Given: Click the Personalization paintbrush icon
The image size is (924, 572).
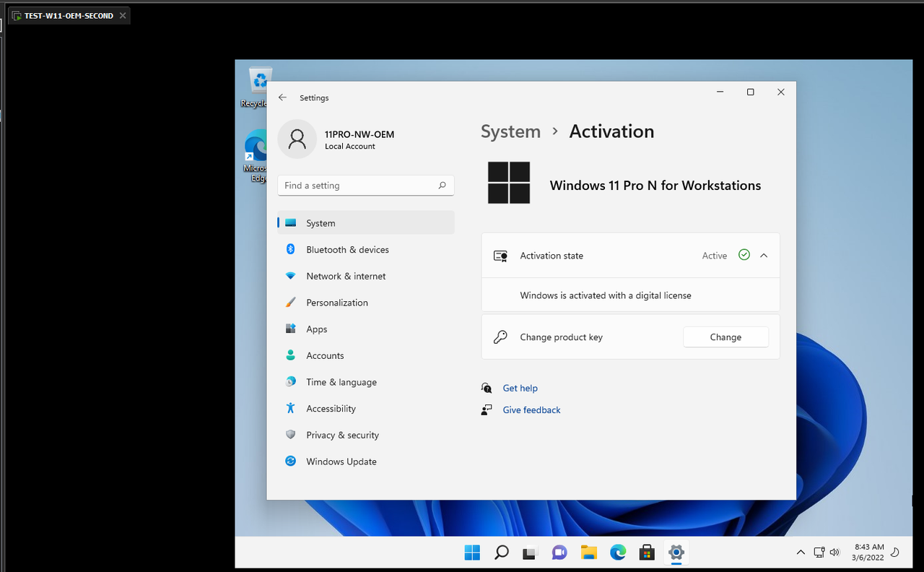Looking at the screenshot, I should [x=291, y=303].
